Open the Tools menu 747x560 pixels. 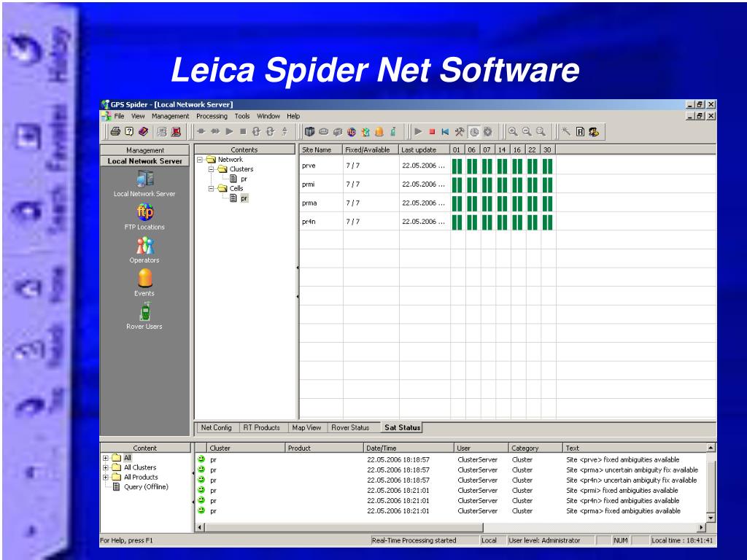click(242, 116)
